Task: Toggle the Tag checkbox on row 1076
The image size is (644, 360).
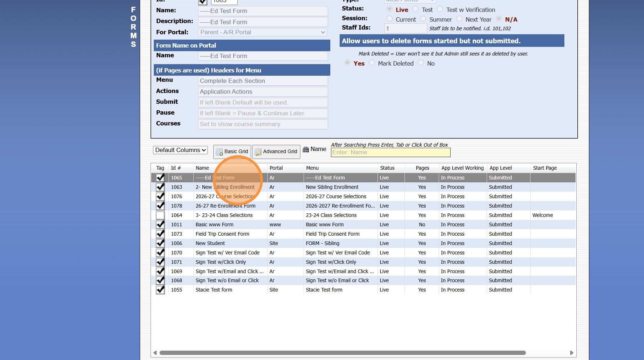Action: click(160, 196)
